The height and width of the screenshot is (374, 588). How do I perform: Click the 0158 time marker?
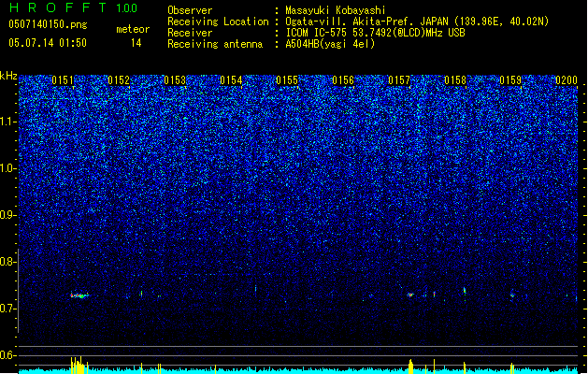click(x=455, y=80)
